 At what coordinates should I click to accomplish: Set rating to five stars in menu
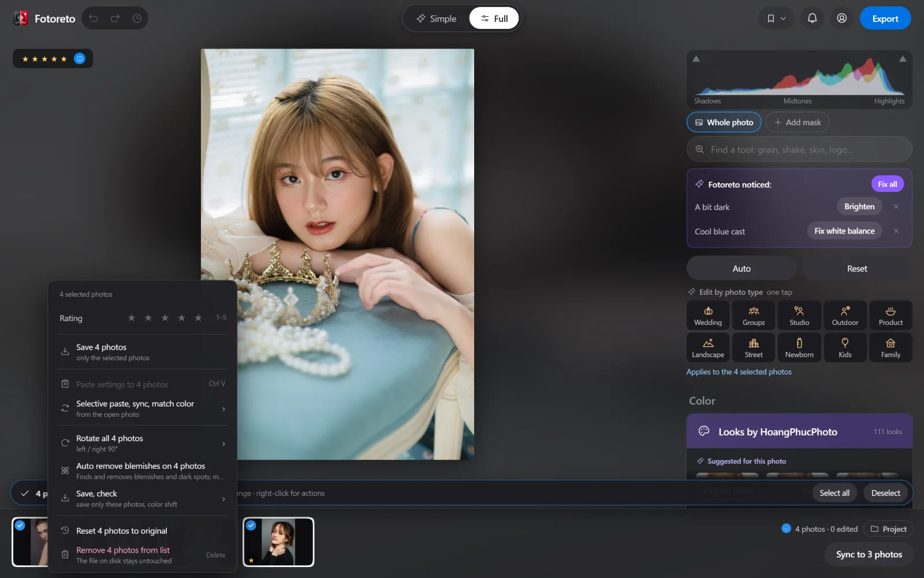click(198, 318)
